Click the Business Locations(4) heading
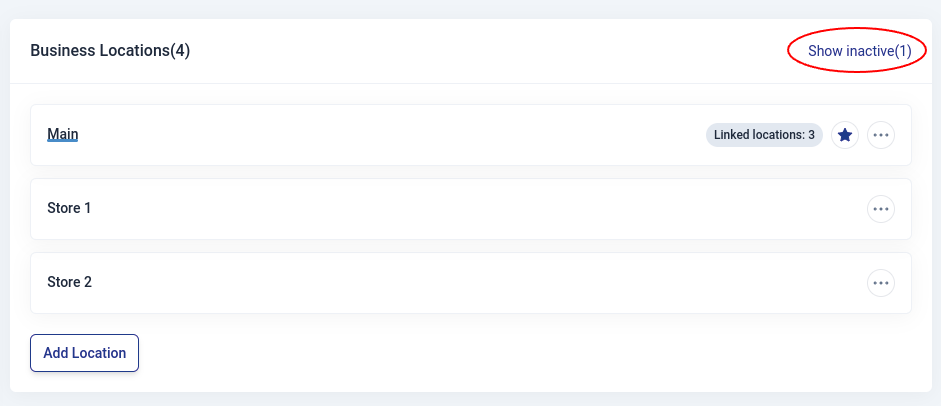This screenshot has height=406, width=941. pyautogui.click(x=110, y=51)
